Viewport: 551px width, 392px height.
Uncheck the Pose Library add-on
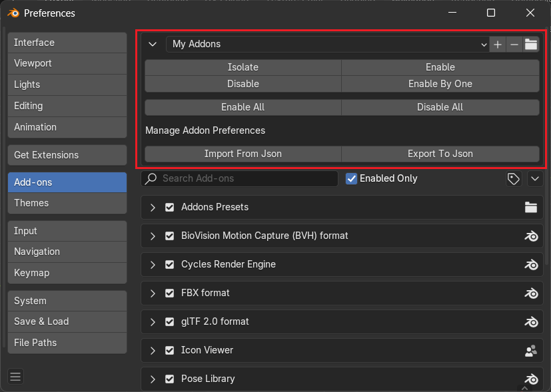(169, 379)
